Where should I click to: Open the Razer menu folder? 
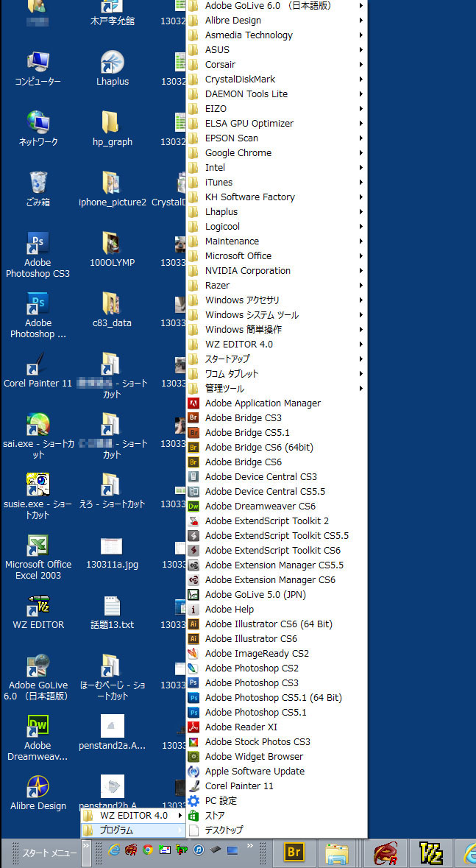(277, 285)
